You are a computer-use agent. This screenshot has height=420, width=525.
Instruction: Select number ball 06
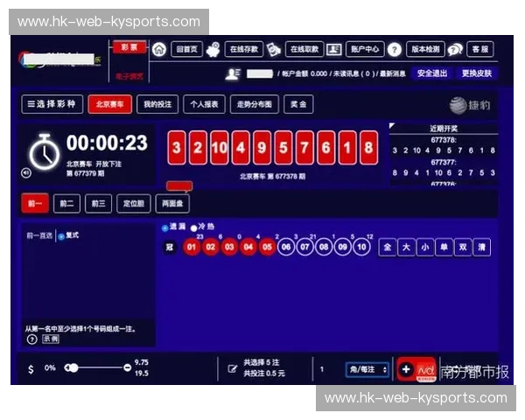click(286, 247)
